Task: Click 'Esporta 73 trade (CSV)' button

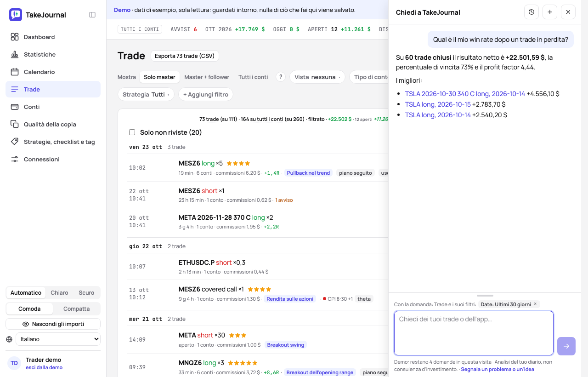Action: (x=185, y=56)
